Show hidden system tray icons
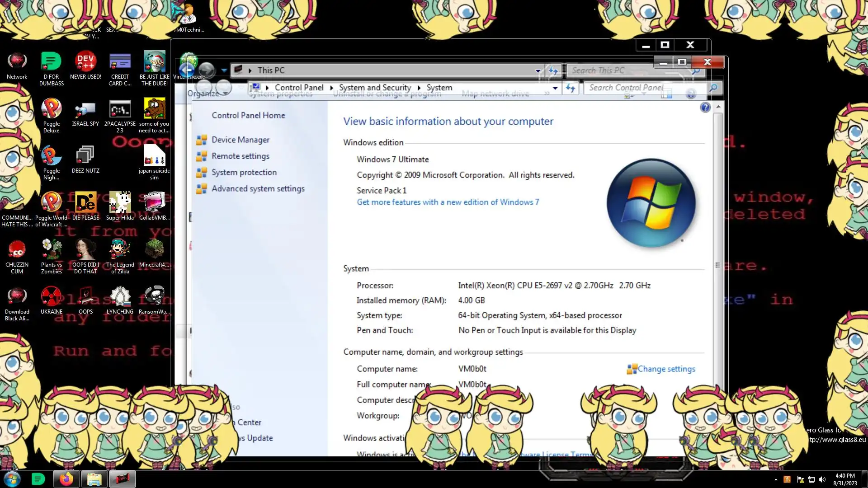Viewport: 868px width, 488px height. (776, 479)
